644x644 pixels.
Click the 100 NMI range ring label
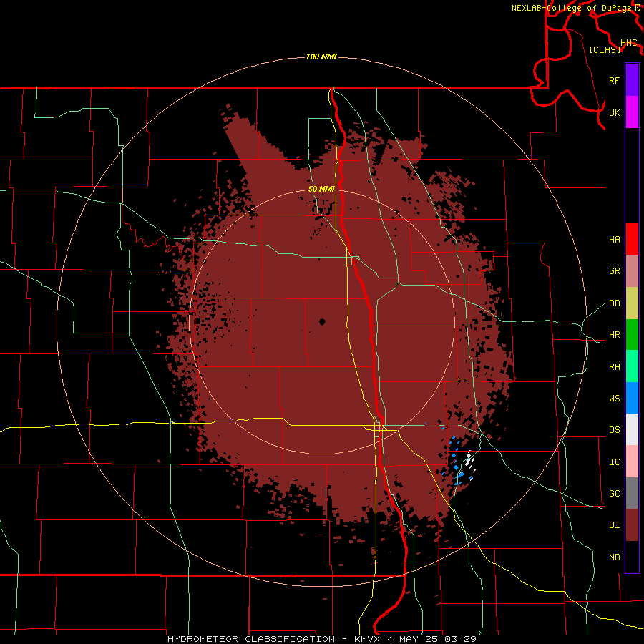click(x=321, y=57)
